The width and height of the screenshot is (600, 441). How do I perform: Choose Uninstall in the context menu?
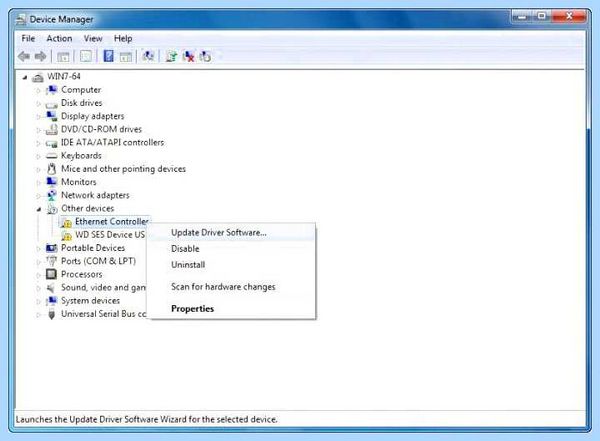(233, 265)
